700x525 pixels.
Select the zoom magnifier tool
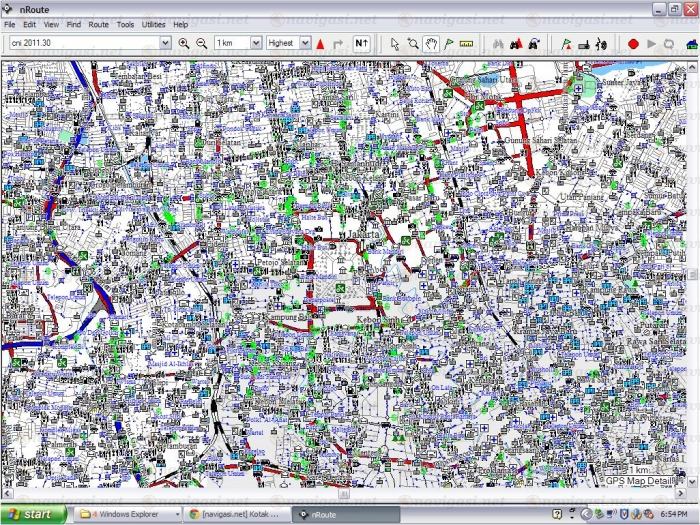click(413, 44)
